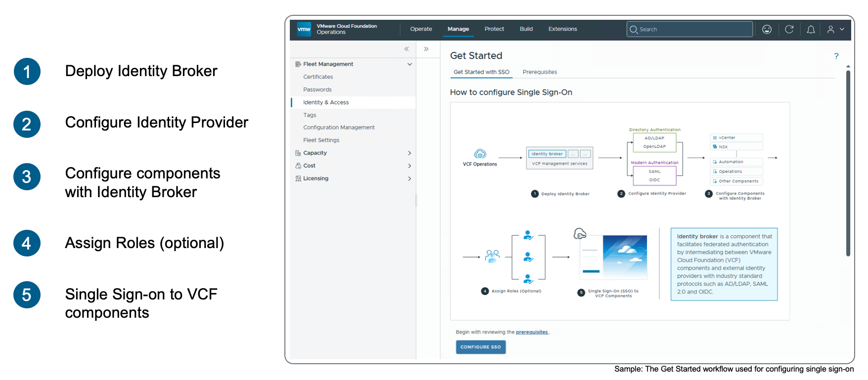The width and height of the screenshot is (868, 380).
Task: Open the notifications bell icon
Action: coord(811,30)
